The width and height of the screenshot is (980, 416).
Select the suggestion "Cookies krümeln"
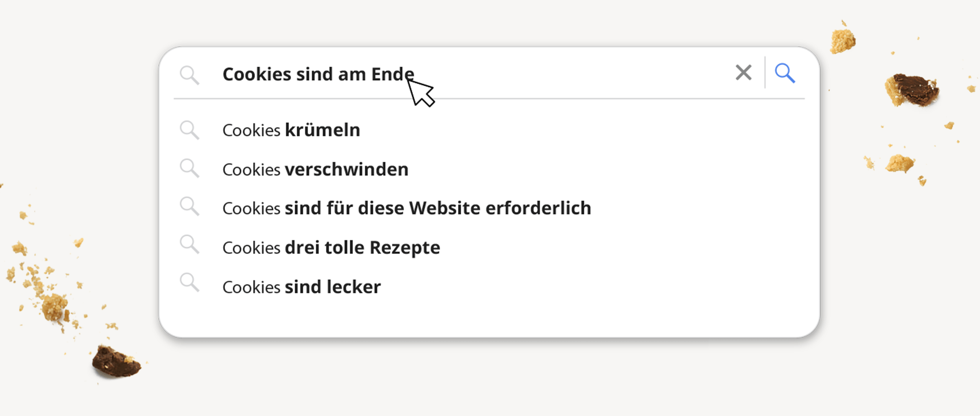tap(291, 130)
